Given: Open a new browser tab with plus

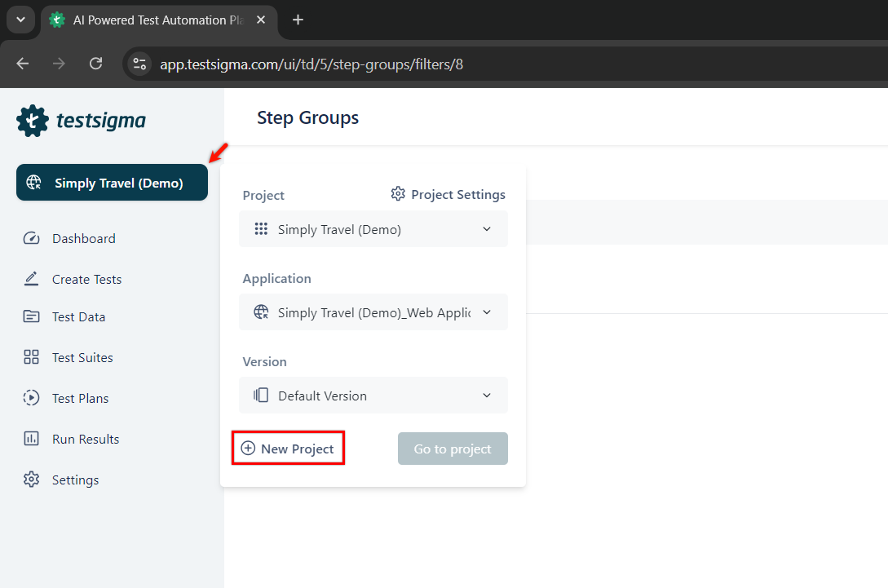Looking at the screenshot, I should coord(298,20).
